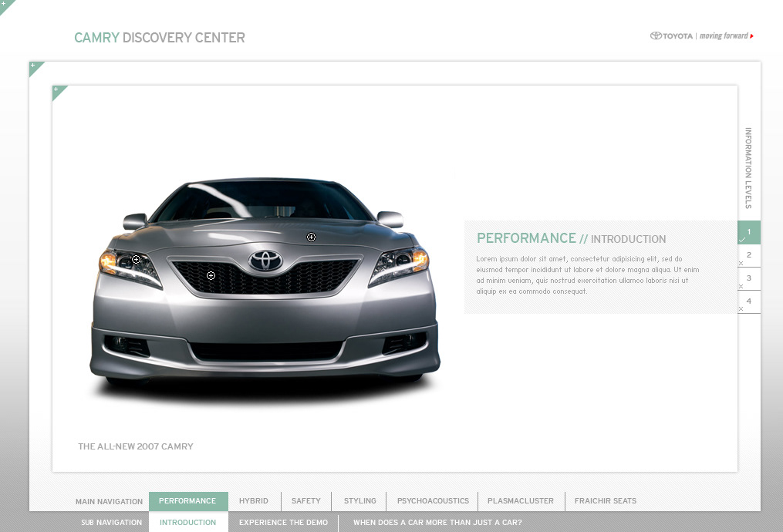Switch to the Safety tab
This screenshot has height=532, width=783.
(x=306, y=501)
